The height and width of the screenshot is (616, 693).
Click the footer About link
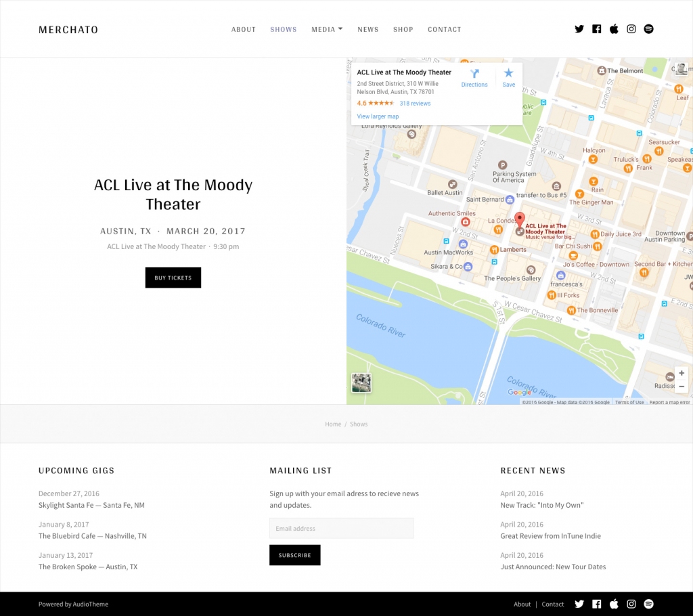pos(522,604)
